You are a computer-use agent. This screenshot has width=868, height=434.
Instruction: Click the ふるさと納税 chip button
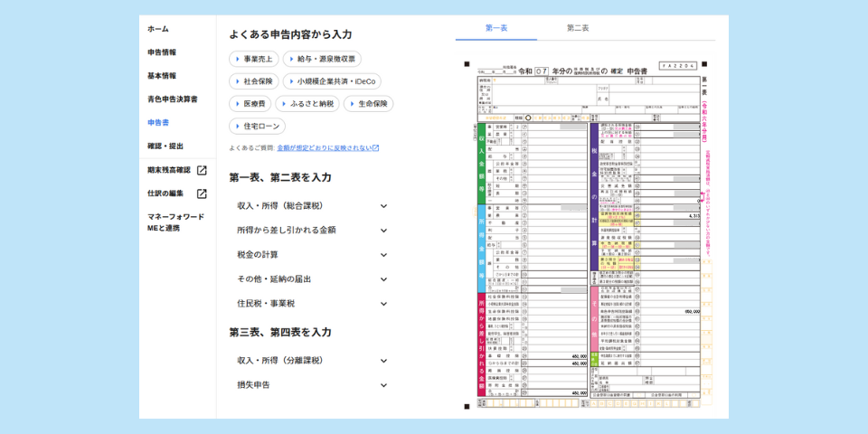307,103
